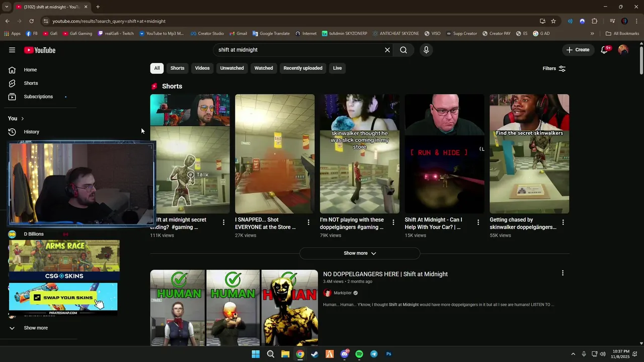This screenshot has width=644, height=362.
Task: Open options for 'Getting chased by skinwalker' short
Action: tap(563, 222)
